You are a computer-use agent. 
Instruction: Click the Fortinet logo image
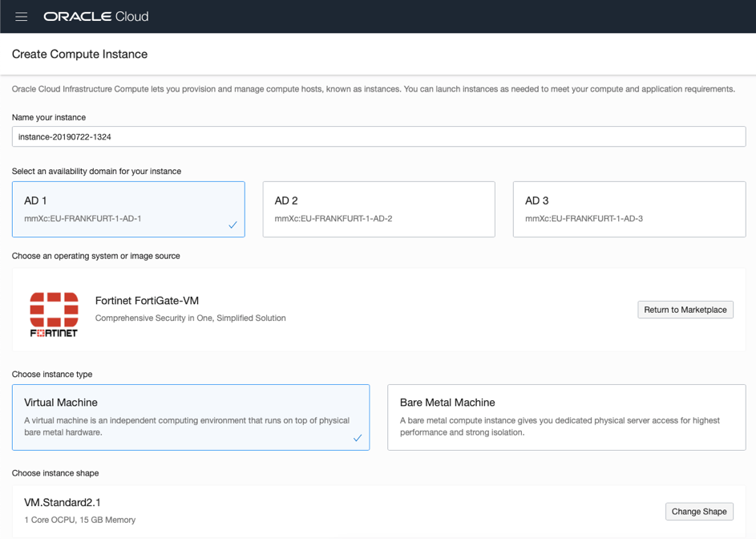coord(54,314)
